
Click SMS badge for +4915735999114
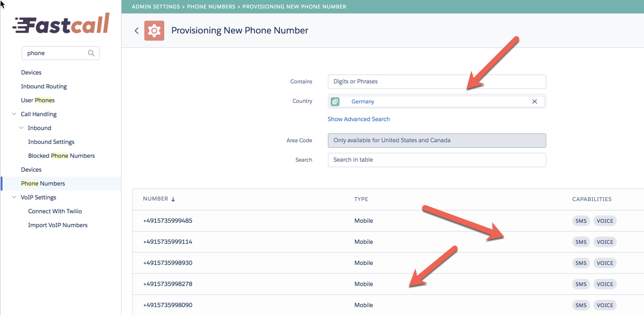click(581, 242)
